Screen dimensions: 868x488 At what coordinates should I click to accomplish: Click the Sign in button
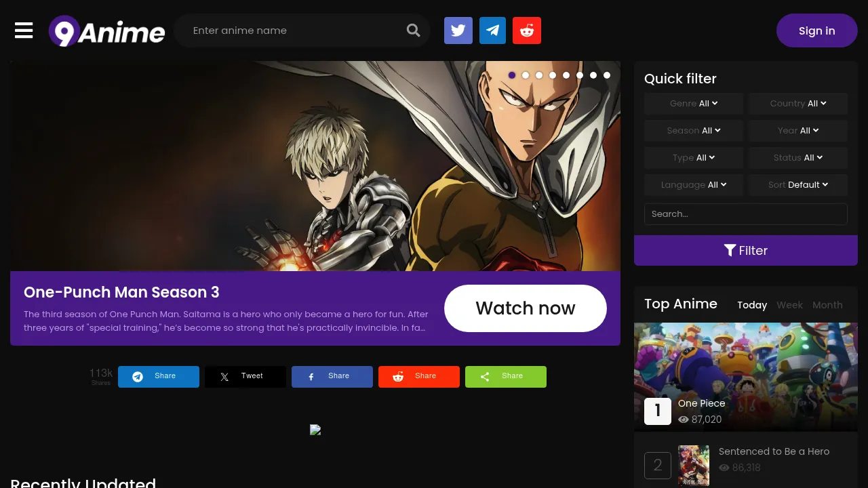(816, 30)
